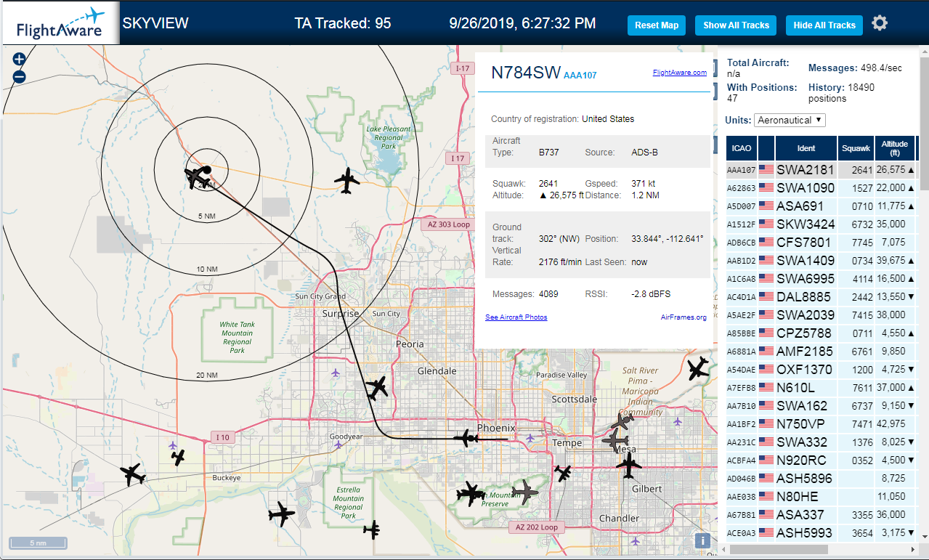This screenshot has height=560, width=929.
Task: Sort the table by the Ident column
Action: tap(806, 148)
